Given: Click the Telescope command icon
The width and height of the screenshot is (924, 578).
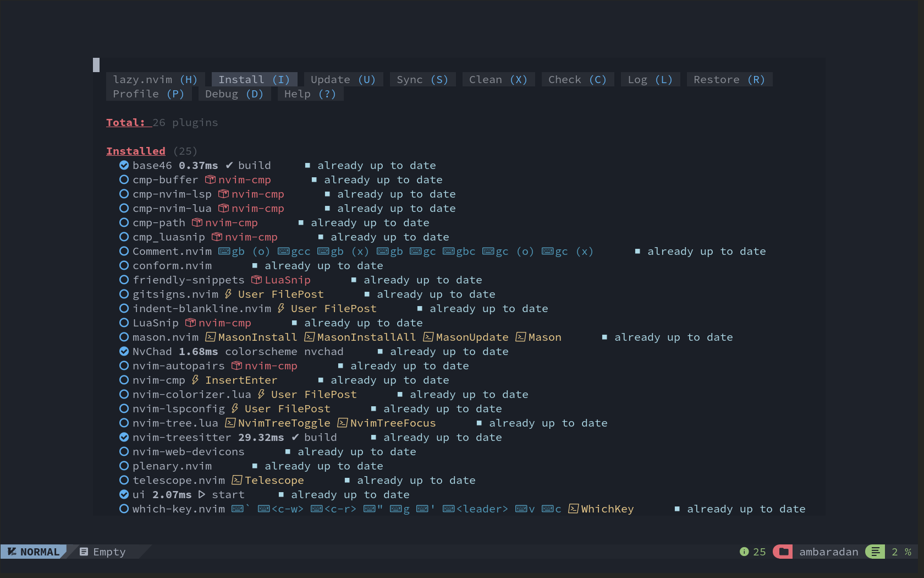Looking at the screenshot, I should (x=237, y=480).
